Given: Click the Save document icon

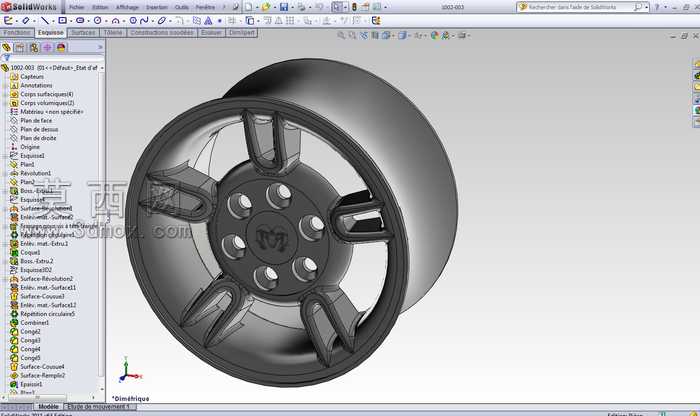Looking at the screenshot, I should tap(283, 7).
